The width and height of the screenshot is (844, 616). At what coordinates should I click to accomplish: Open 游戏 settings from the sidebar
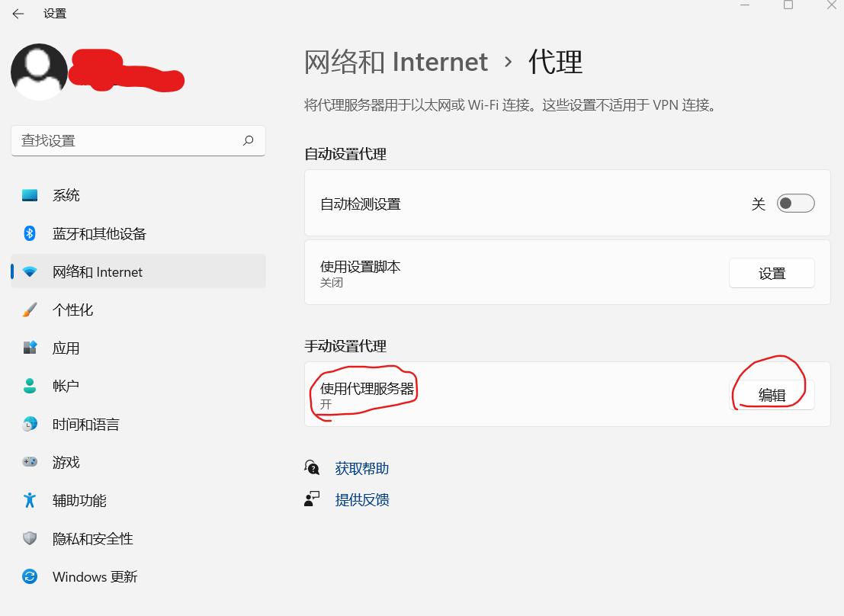[x=66, y=462]
